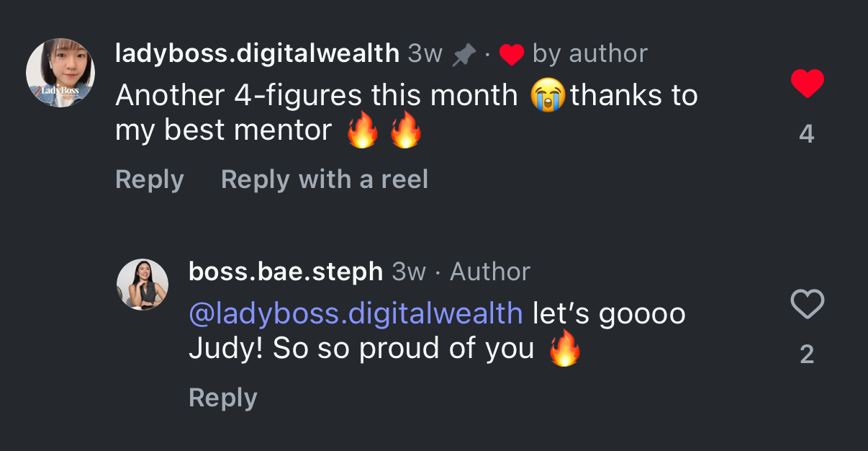The image size is (868, 451).
Task: View likes count 2 on the author's reply
Action: 807,354
